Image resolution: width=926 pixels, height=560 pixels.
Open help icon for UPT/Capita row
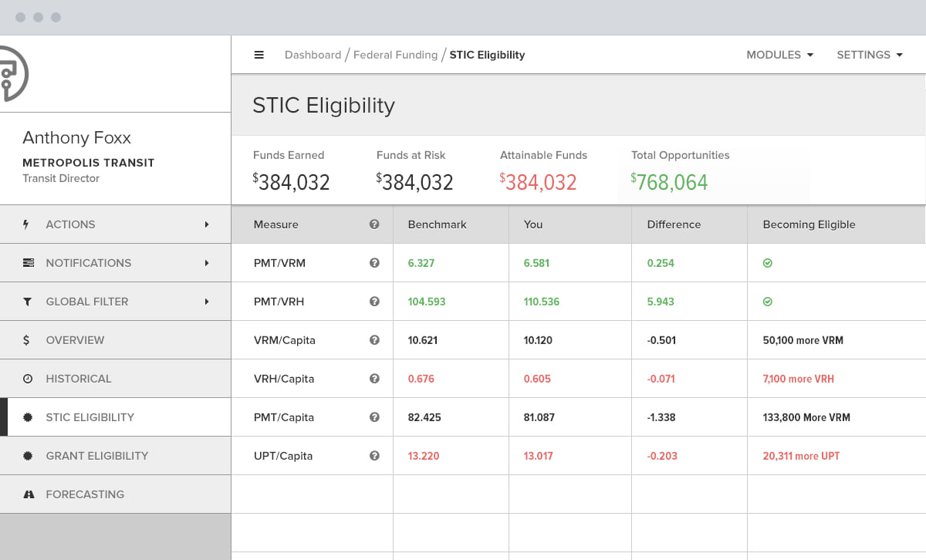[x=374, y=456]
